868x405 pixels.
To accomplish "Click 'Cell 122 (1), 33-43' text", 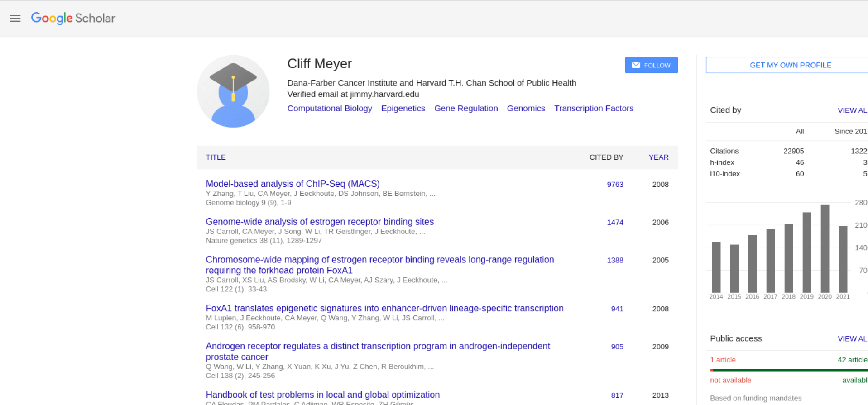I will (236, 289).
